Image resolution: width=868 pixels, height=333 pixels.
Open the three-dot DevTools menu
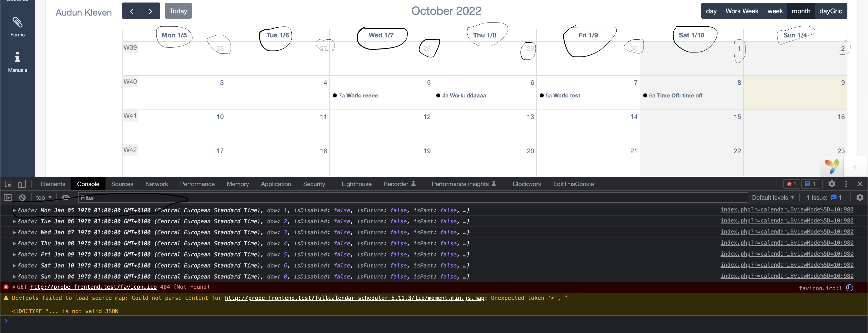[x=846, y=184]
